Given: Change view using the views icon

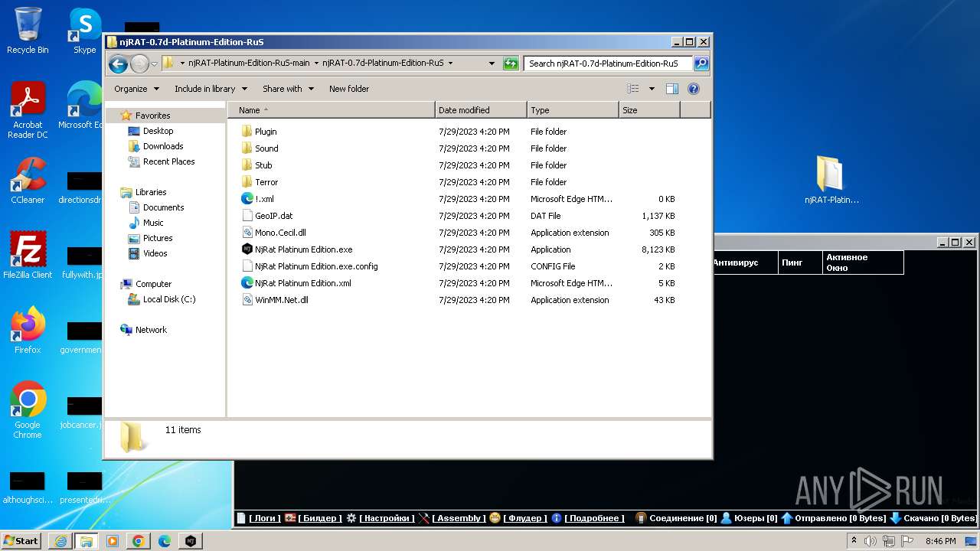Looking at the screenshot, I should pyautogui.click(x=633, y=89).
